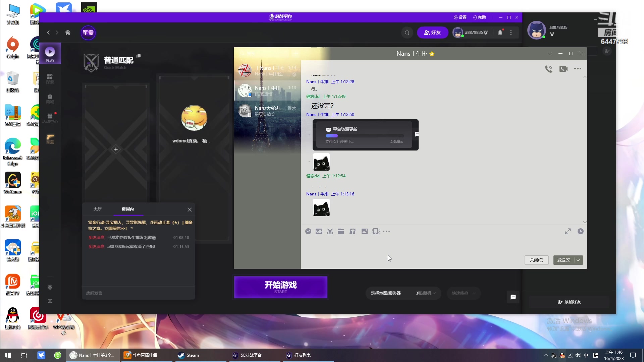Toggle expand chat to full screen icon
The width and height of the screenshot is (644, 362).
tap(568, 232)
